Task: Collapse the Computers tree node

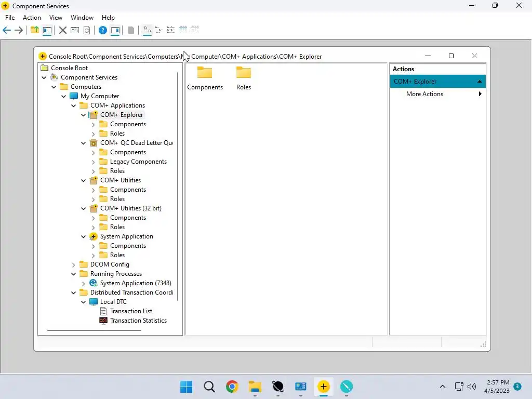Action: 54,87
